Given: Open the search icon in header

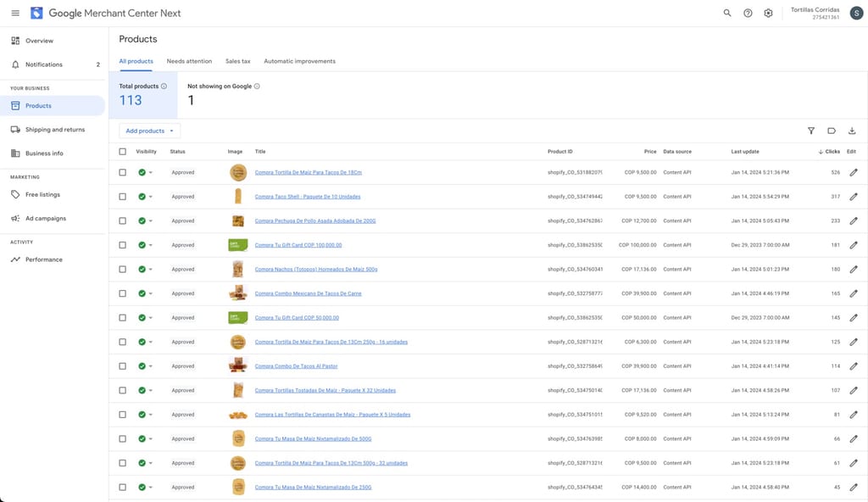Looking at the screenshot, I should pyautogui.click(x=727, y=13).
